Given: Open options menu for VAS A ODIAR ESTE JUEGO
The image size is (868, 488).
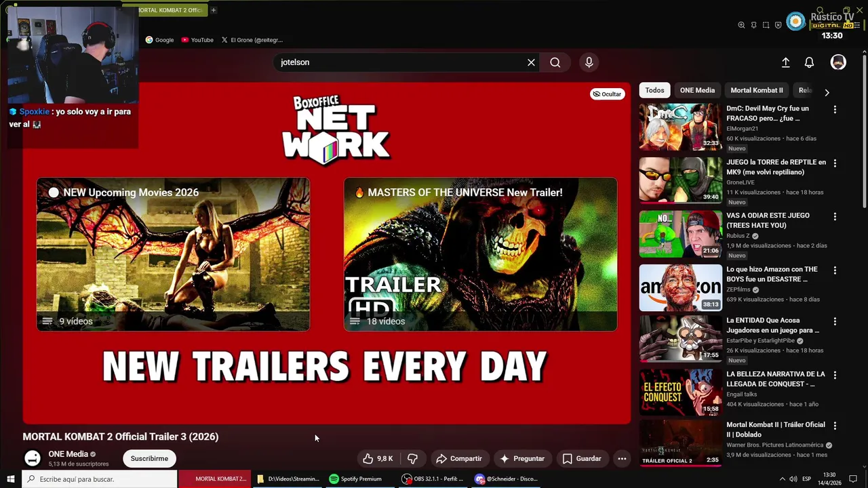Looking at the screenshot, I should (835, 216).
